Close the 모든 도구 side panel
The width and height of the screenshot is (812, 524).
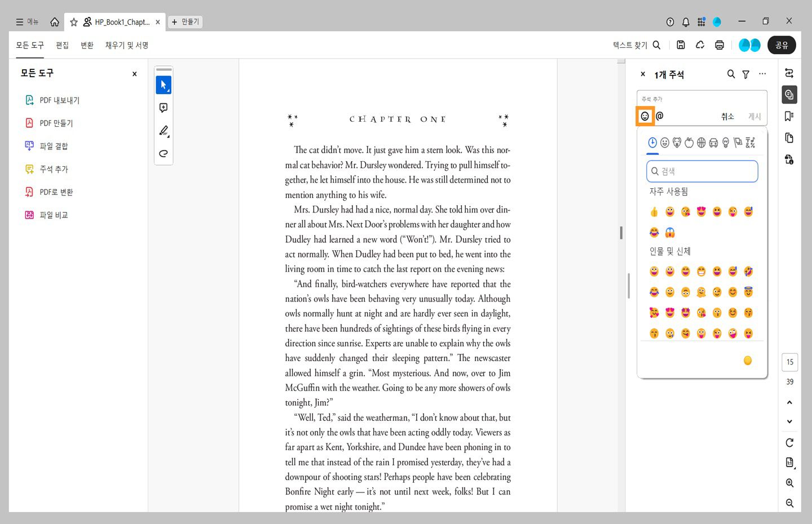coord(134,74)
